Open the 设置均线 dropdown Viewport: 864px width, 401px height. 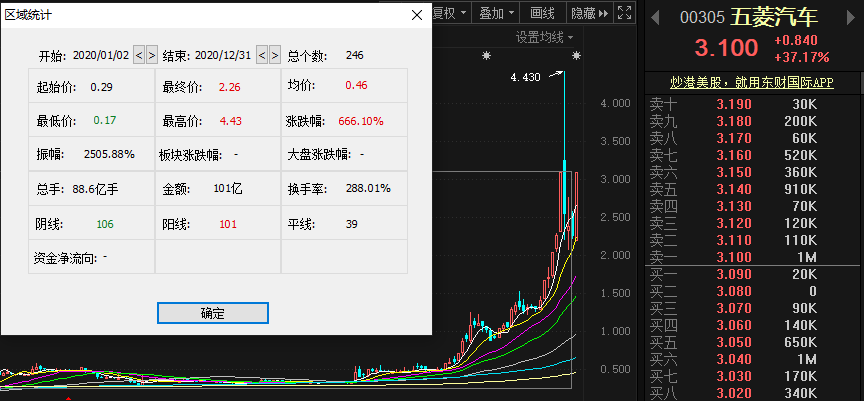pyautogui.click(x=545, y=37)
